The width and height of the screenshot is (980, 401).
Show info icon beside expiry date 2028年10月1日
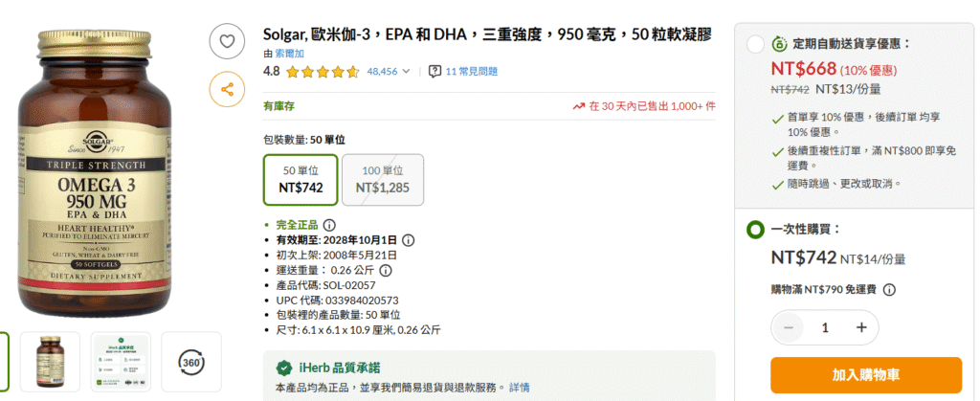[408, 240]
